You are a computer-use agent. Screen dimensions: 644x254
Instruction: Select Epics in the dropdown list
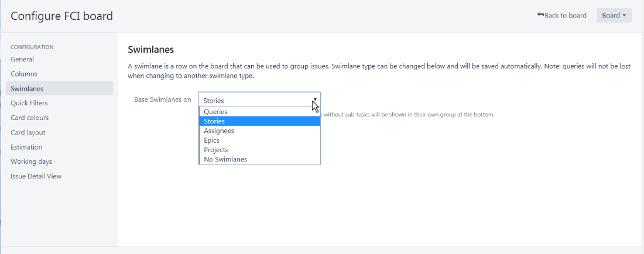pyautogui.click(x=259, y=140)
